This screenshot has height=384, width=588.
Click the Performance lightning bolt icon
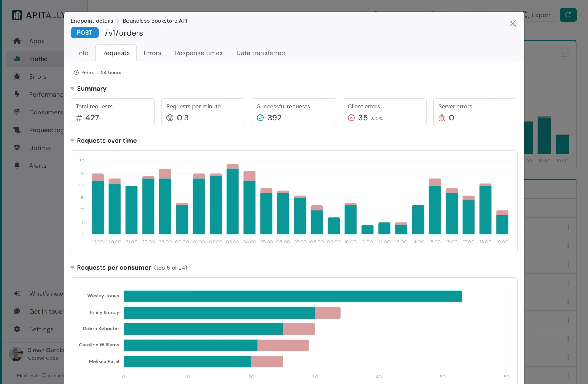tap(17, 94)
